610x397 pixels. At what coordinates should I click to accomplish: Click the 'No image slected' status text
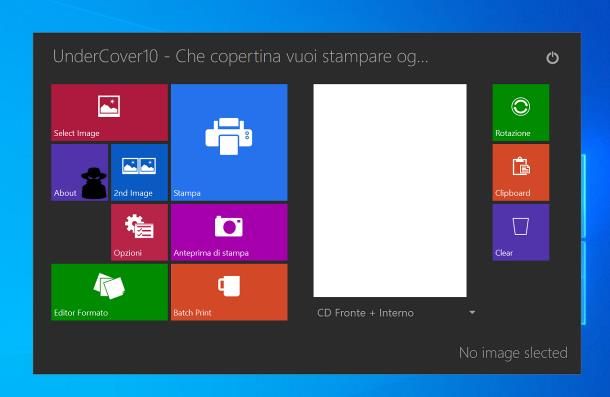tap(513, 353)
